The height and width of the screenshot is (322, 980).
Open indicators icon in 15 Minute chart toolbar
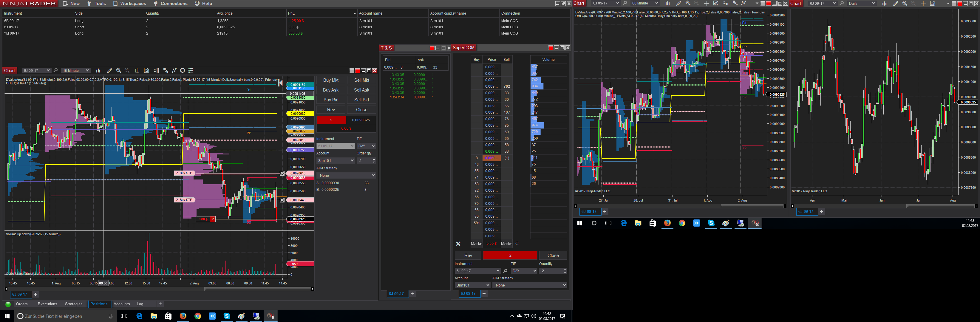point(166,71)
